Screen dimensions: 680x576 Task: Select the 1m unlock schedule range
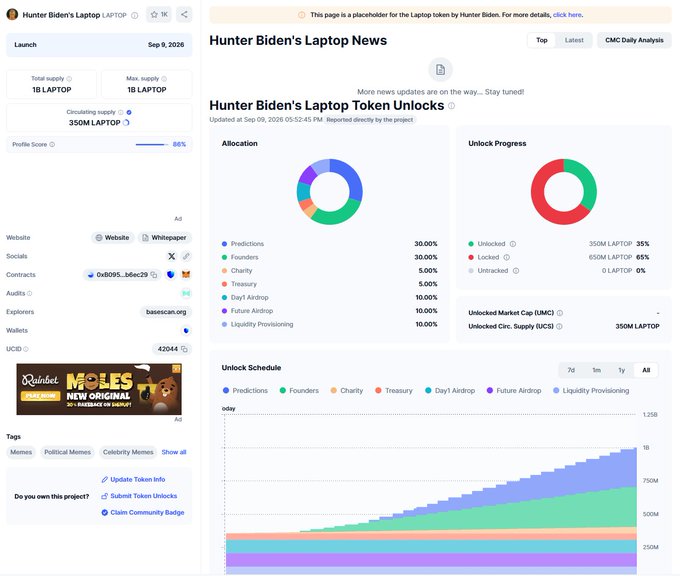tap(597, 370)
